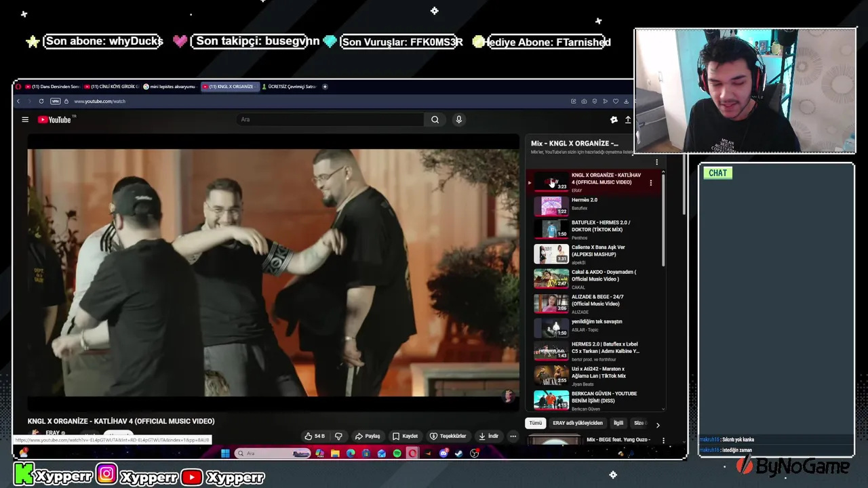Viewport: 868px width, 488px height.
Task: Open more actions three-dot menu below video
Action: [513, 436]
